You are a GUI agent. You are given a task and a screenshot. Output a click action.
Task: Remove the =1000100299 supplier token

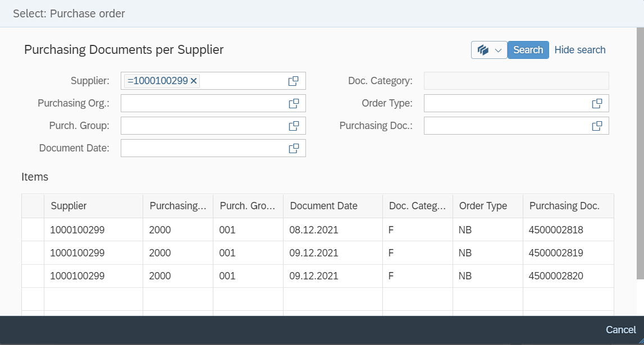click(x=194, y=81)
